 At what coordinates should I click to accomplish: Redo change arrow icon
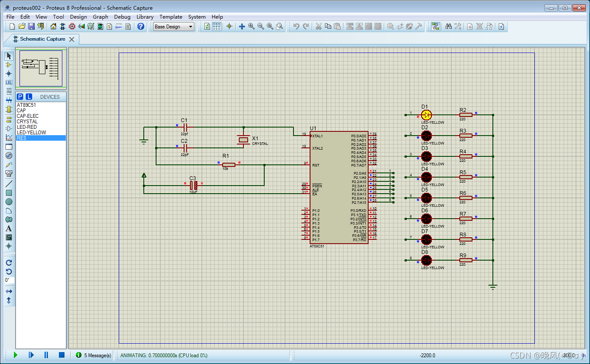(306, 26)
